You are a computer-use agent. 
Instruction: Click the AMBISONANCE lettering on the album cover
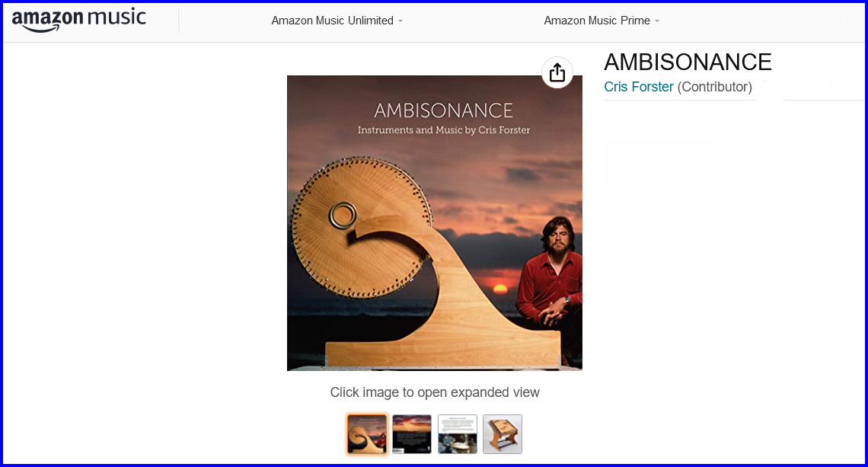click(443, 110)
